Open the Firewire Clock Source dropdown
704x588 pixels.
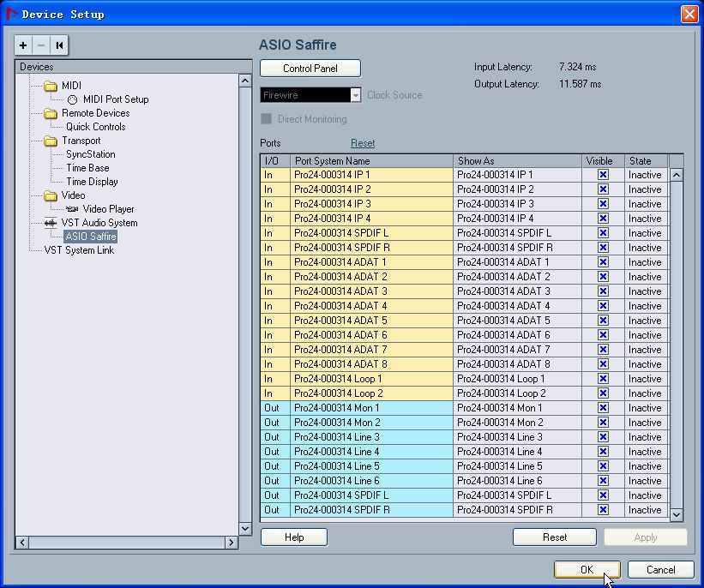pos(356,95)
